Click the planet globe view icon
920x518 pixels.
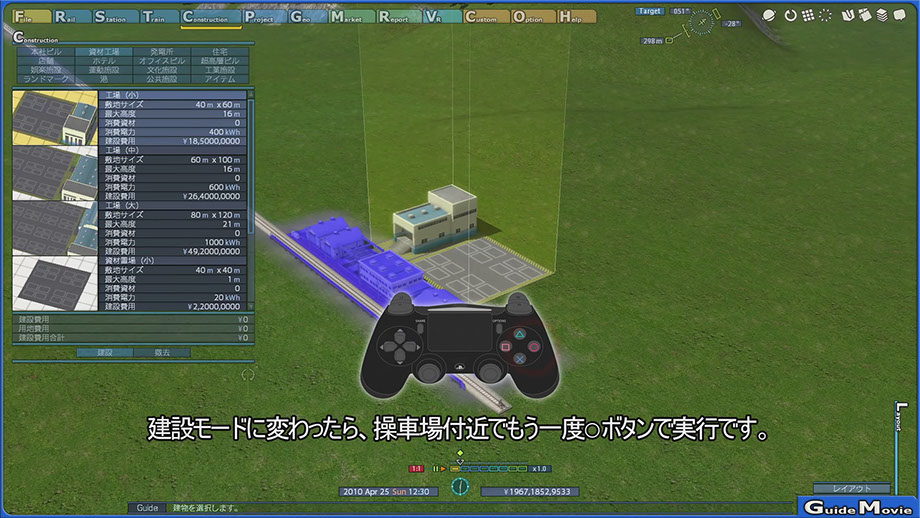[x=768, y=16]
